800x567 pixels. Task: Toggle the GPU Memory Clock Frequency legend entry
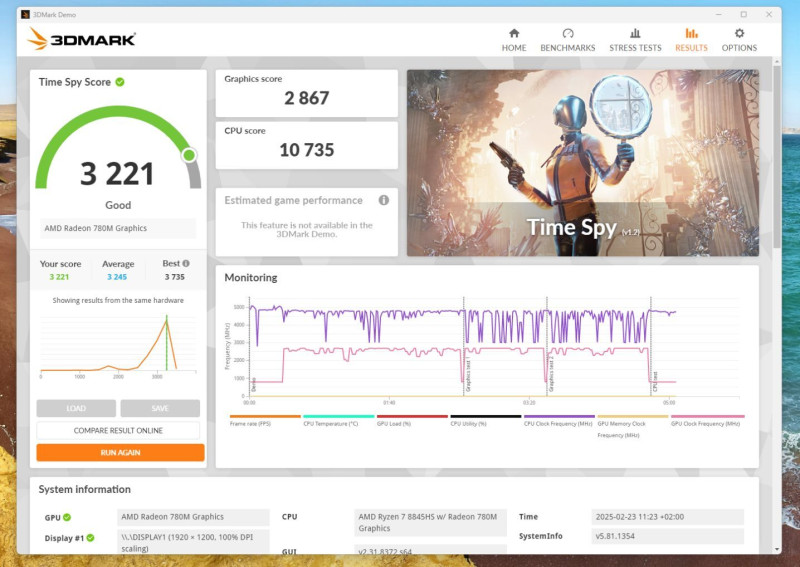coord(632,427)
